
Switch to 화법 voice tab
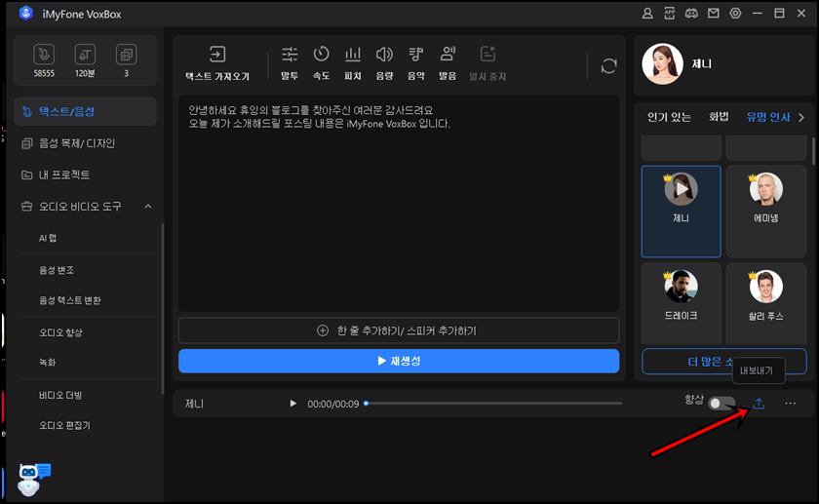point(719,117)
